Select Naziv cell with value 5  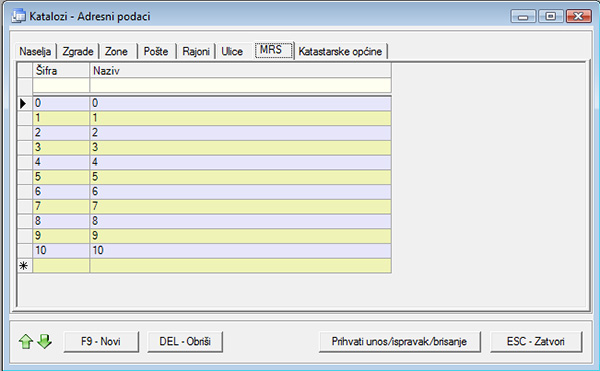(240, 177)
